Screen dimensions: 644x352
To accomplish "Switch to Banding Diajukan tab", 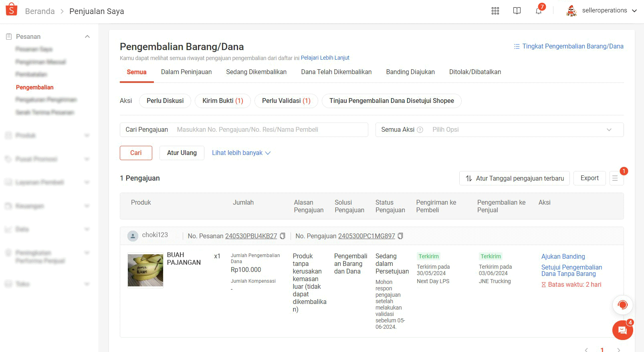I will click(x=410, y=72).
